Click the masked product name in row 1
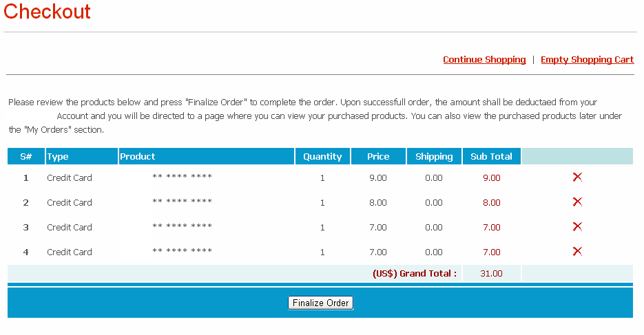This screenshot has height=335, width=644. tap(182, 177)
